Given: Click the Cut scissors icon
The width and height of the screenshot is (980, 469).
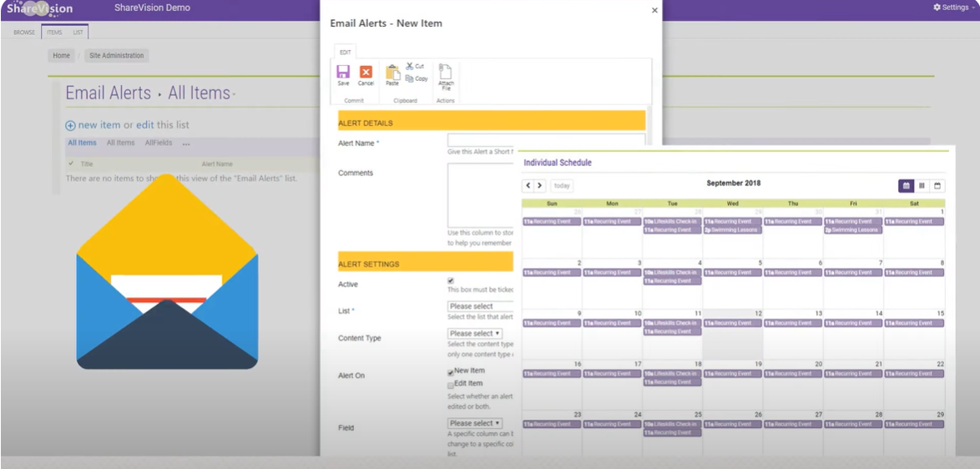Looking at the screenshot, I should pos(409,66).
